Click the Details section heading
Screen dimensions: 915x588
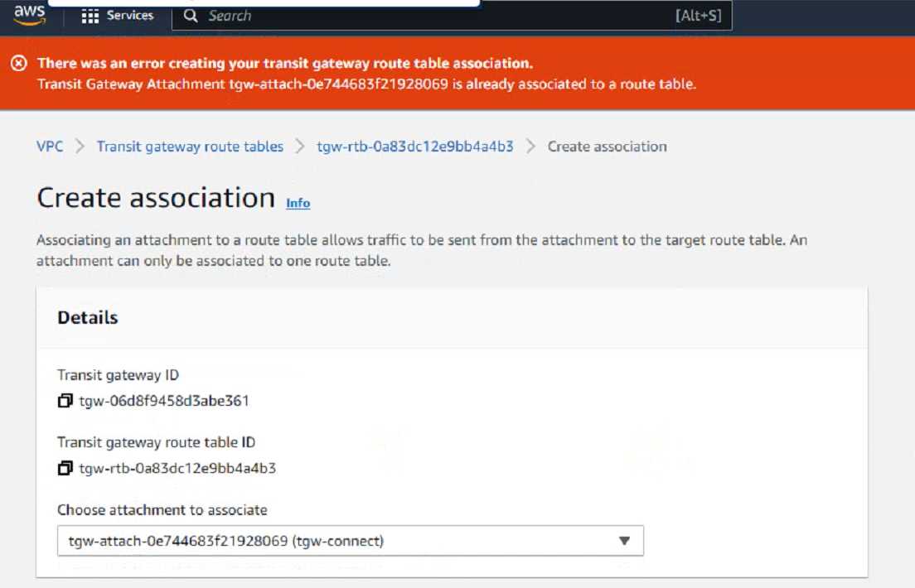[88, 318]
